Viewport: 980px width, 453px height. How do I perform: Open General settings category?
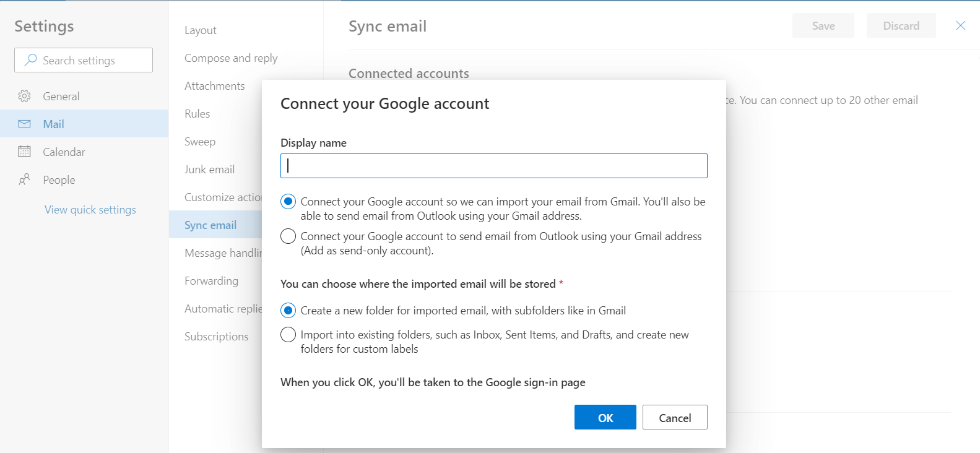(x=84, y=96)
